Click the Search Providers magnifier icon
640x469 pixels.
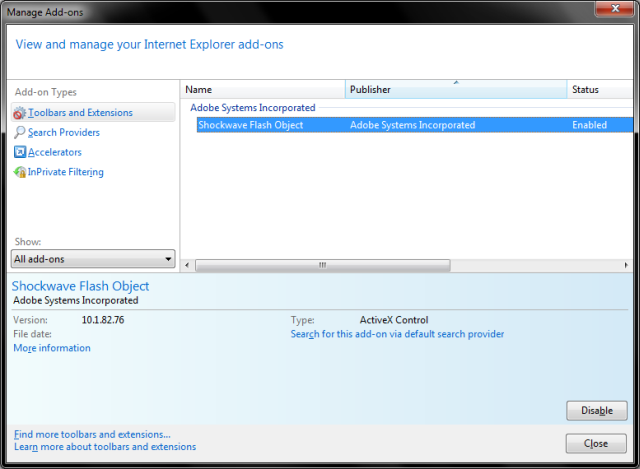point(20,133)
